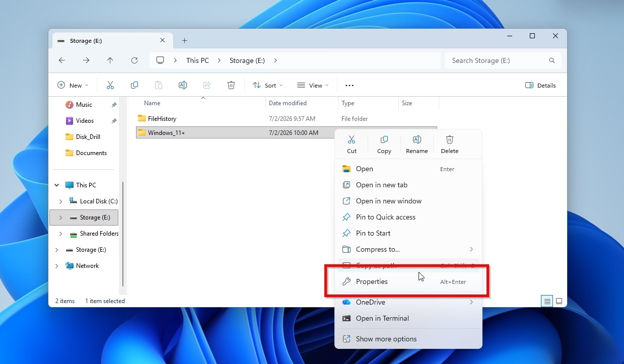Choose Cut in the context menu
Viewport: 624px width, 364px height.
352,144
